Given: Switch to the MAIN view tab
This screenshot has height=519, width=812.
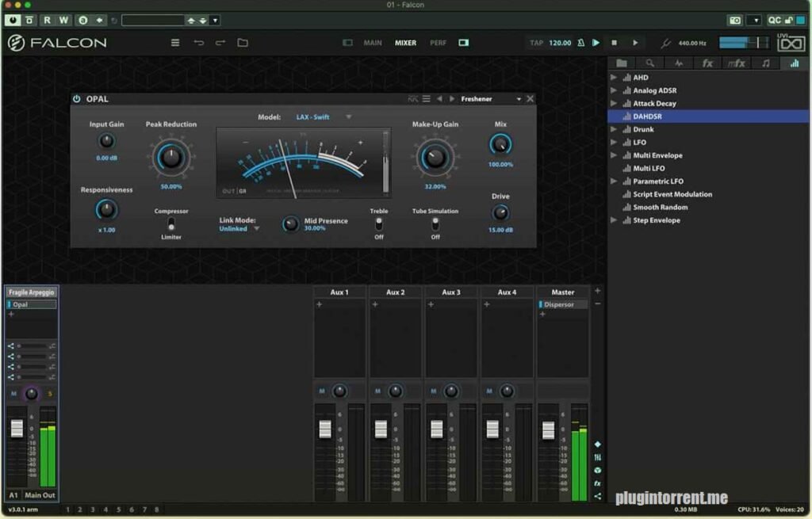Looking at the screenshot, I should pos(373,43).
